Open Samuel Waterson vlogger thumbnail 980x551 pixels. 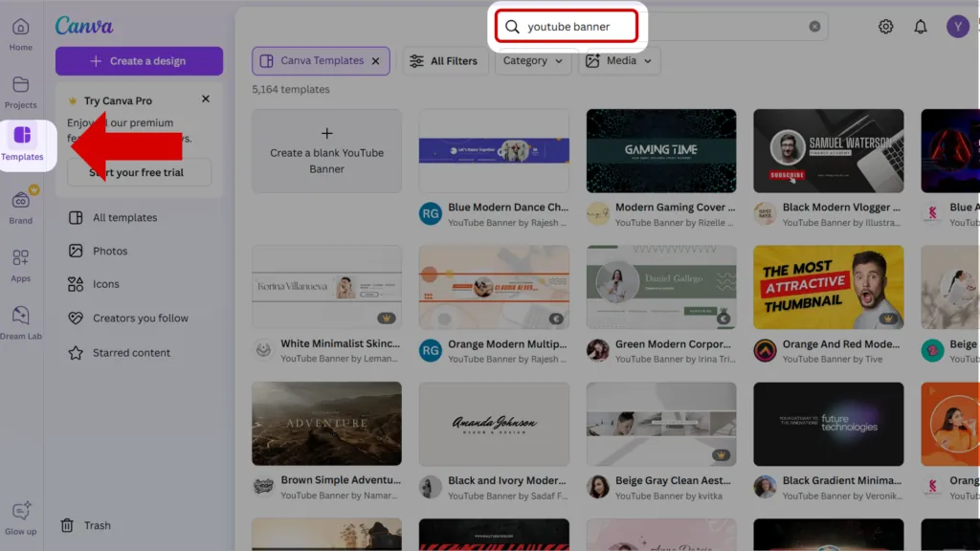click(829, 151)
